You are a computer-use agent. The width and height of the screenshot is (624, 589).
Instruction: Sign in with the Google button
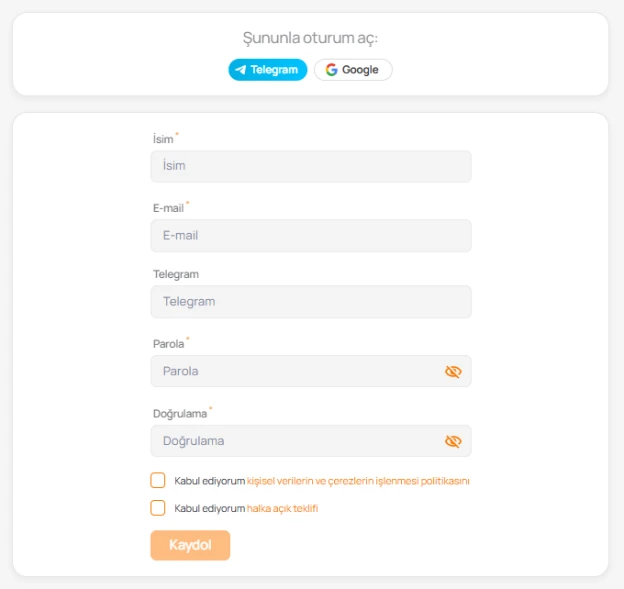click(x=353, y=70)
